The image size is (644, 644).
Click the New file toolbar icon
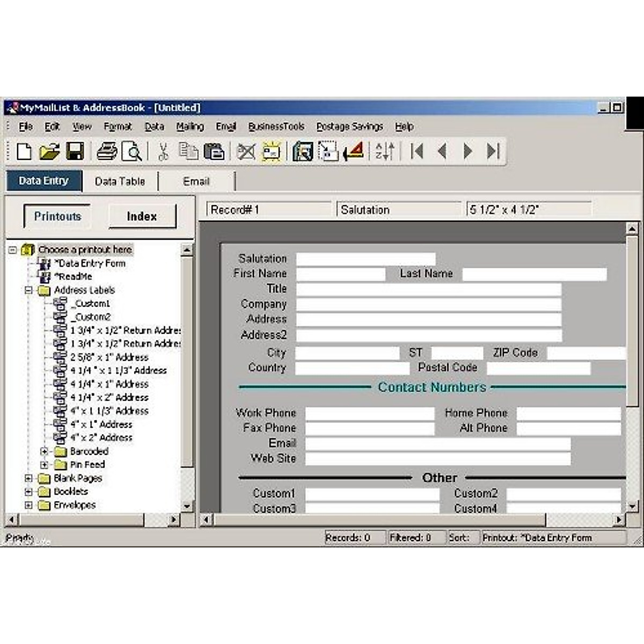pyautogui.click(x=24, y=152)
